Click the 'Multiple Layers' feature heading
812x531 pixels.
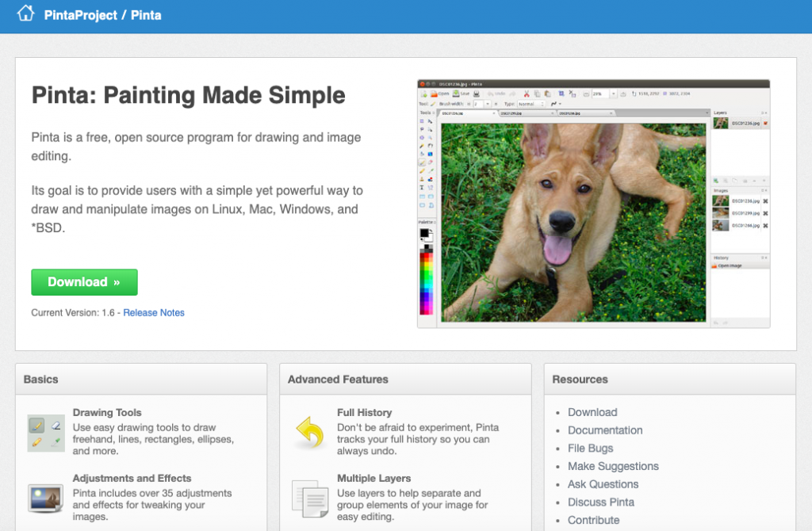click(374, 478)
